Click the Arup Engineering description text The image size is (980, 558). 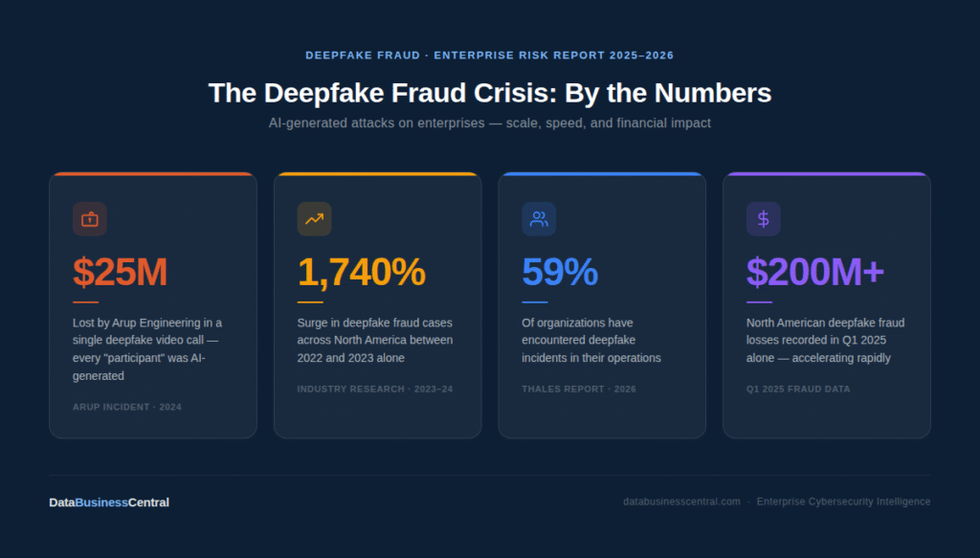(x=147, y=349)
